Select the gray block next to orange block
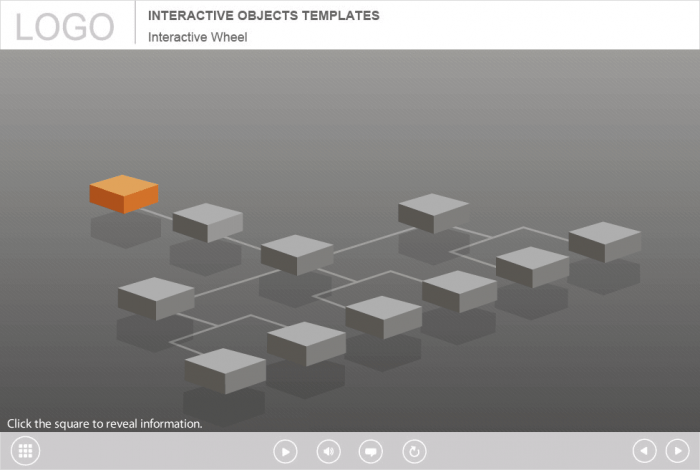This screenshot has width=700, height=470. point(207,221)
